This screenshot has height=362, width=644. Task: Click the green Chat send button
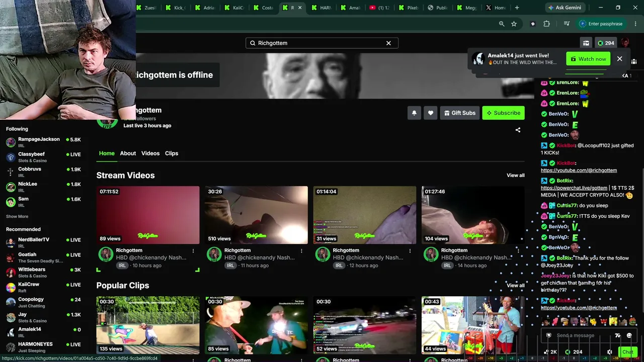click(627, 352)
